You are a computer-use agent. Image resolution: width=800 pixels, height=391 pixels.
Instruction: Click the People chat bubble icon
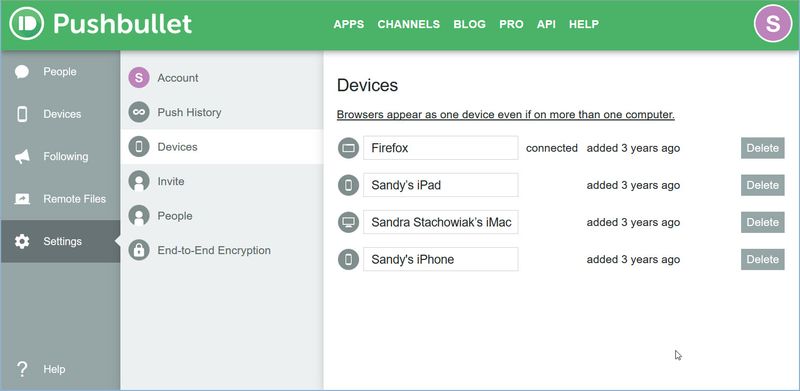(22, 72)
